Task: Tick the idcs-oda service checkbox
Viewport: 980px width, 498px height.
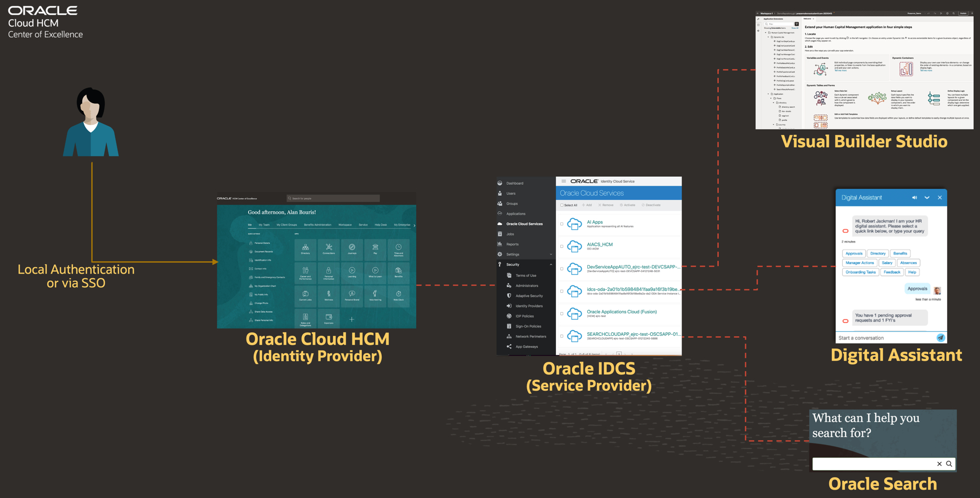Action: tap(562, 291)
